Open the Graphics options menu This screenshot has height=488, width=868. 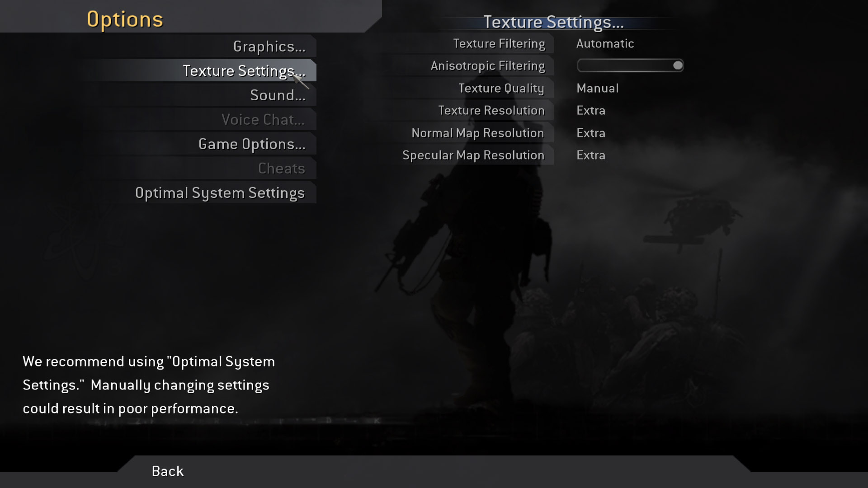(269, 47)
